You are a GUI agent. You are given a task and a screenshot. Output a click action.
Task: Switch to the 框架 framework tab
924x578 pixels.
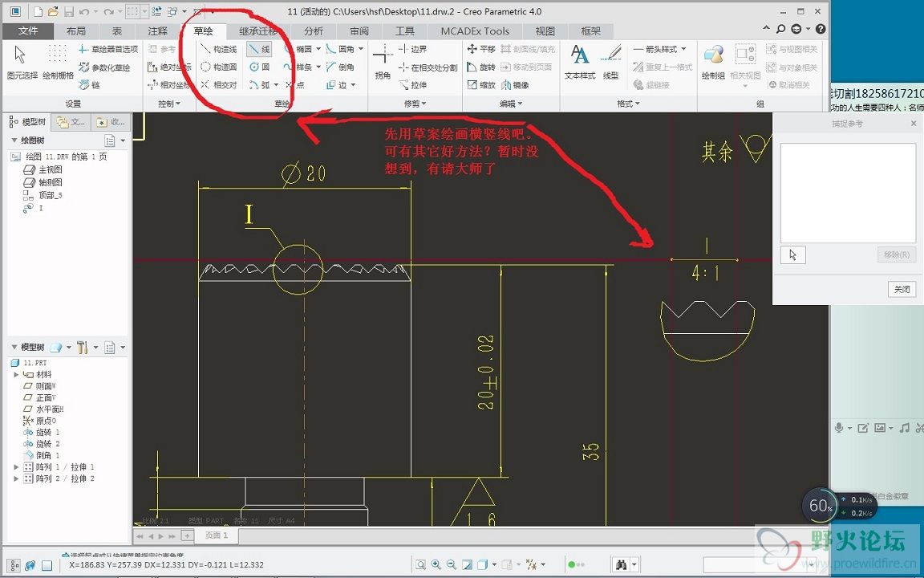click(591, 31)
